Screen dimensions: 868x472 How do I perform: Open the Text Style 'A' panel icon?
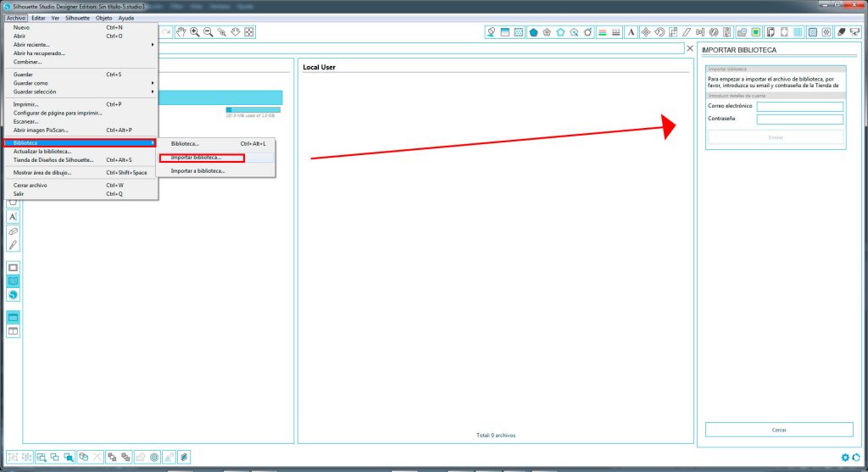click(x=631, y=32)
